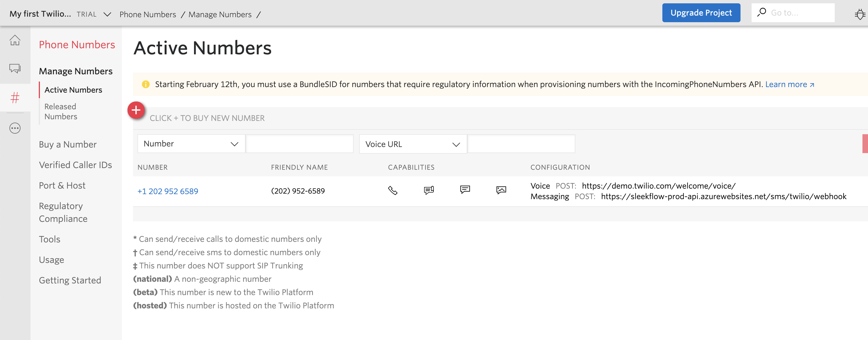This screenshot has height=340, width=868.
Task: Open Usage menu item
Action: 51,260
